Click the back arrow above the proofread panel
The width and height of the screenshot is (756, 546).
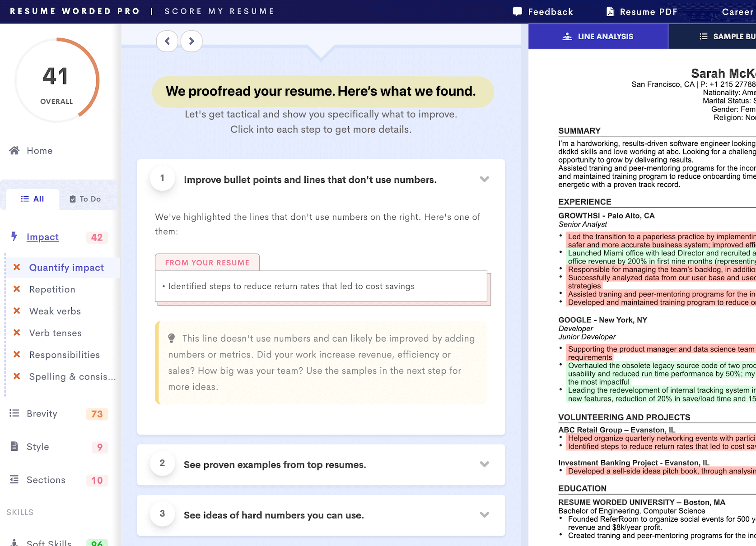tap(167, 41)
